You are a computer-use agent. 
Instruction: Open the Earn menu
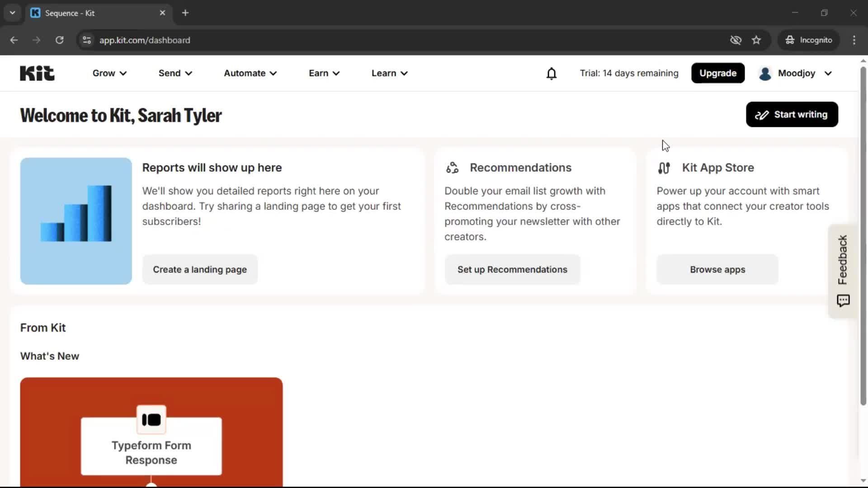324,73
